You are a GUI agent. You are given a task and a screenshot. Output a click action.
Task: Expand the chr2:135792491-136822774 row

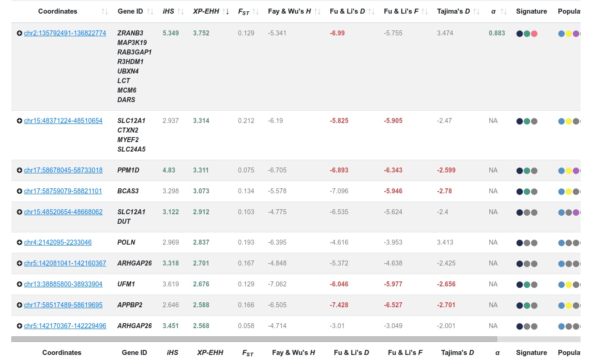point(20,33)
